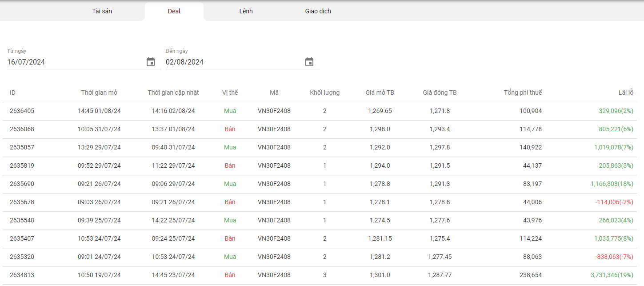The image size is (644, 286).
Task: Open the Lệnh tab
Action: pos(246,11)
